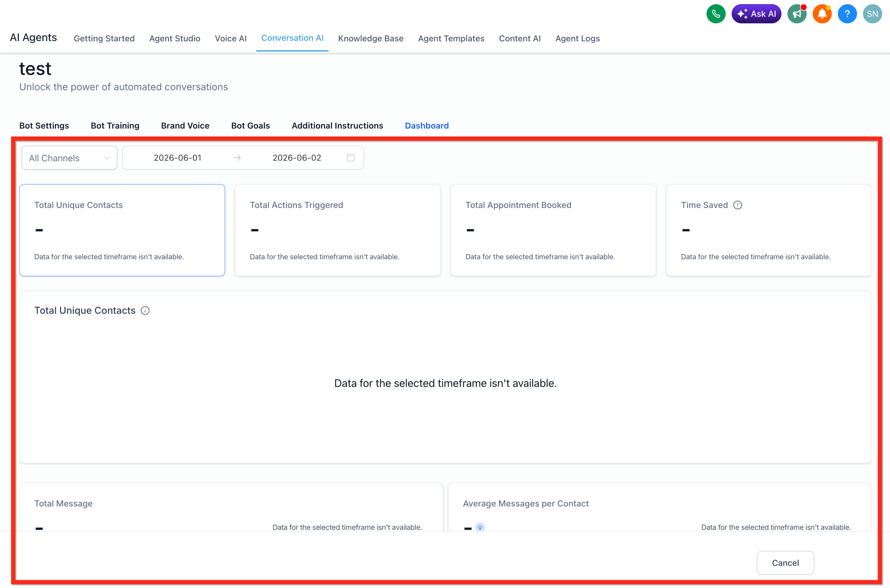
Task: Open the megaphone announcements icon
Action: pyautogui.click(x=797, y=14)
